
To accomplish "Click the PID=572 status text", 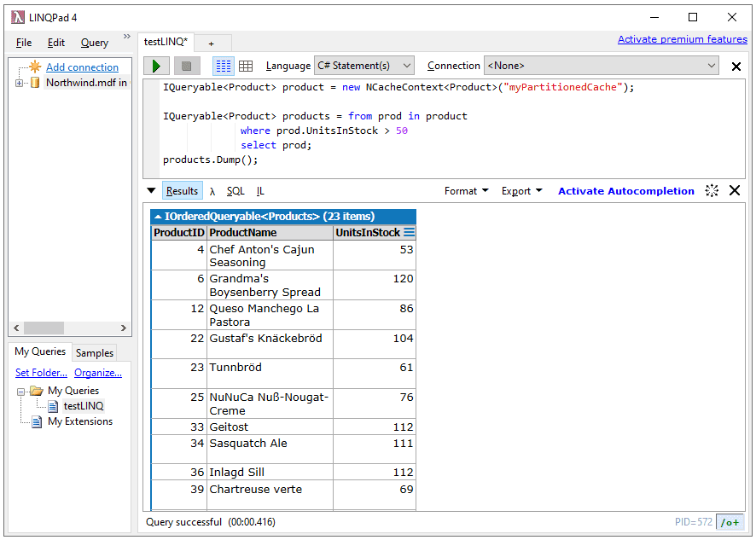I will click(x=694, y=522).
